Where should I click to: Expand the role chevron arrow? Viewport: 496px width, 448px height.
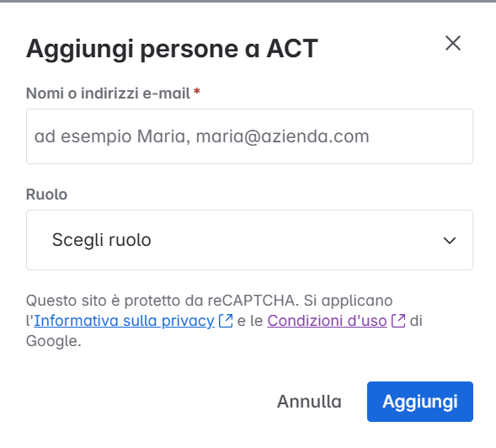[449, 241]
